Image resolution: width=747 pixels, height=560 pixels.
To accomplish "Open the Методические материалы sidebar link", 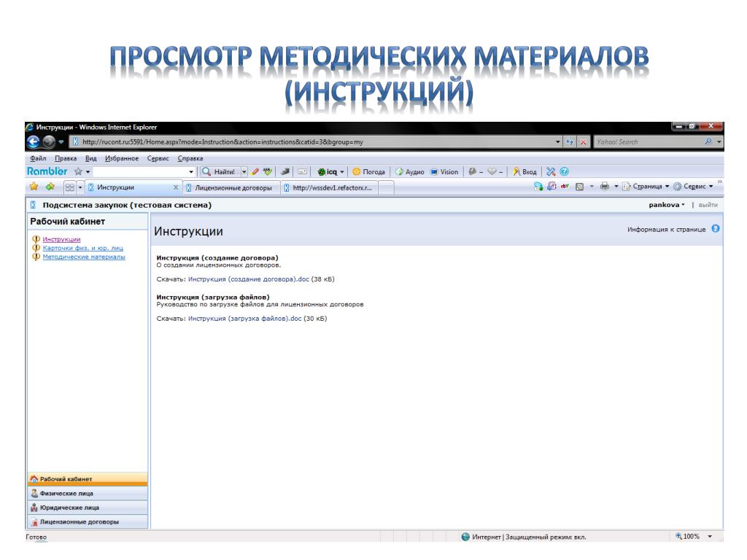I will tap(84, 257).
